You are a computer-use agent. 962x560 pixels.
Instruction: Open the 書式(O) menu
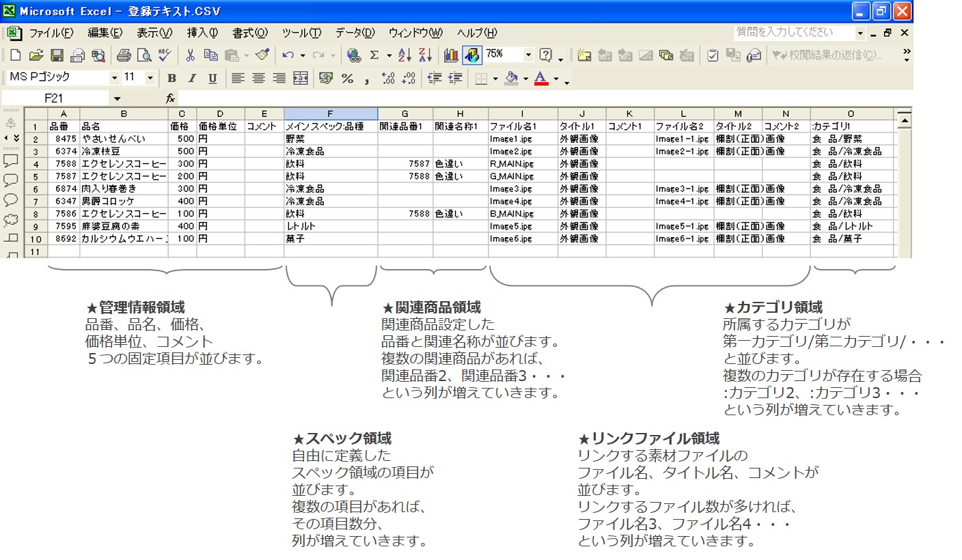(x=250, y=33)
